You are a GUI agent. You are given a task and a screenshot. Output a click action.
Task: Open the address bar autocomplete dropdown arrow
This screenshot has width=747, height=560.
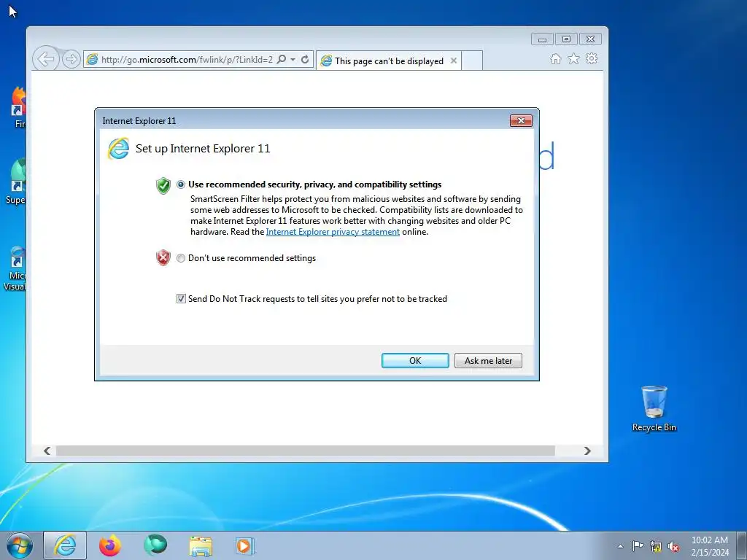293,60
